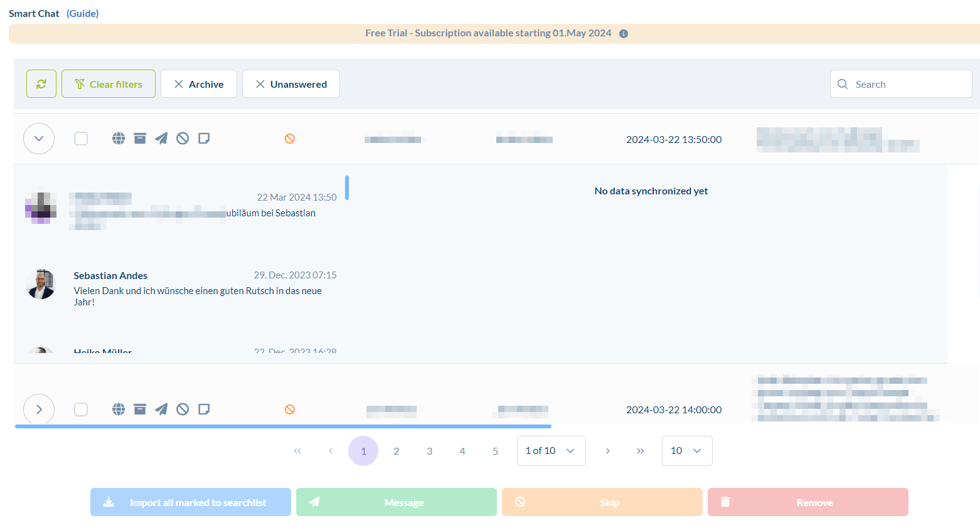Click Sebastian Andes' profile picture
Image resolution: width=980 pixels, height=528 pixels.
[x=41, y=284]
